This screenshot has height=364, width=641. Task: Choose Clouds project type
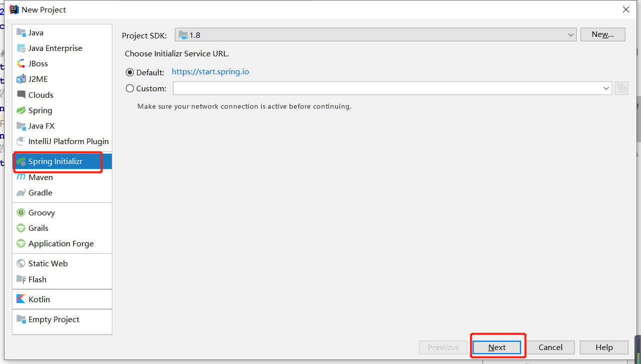click(x=62, y=95)
